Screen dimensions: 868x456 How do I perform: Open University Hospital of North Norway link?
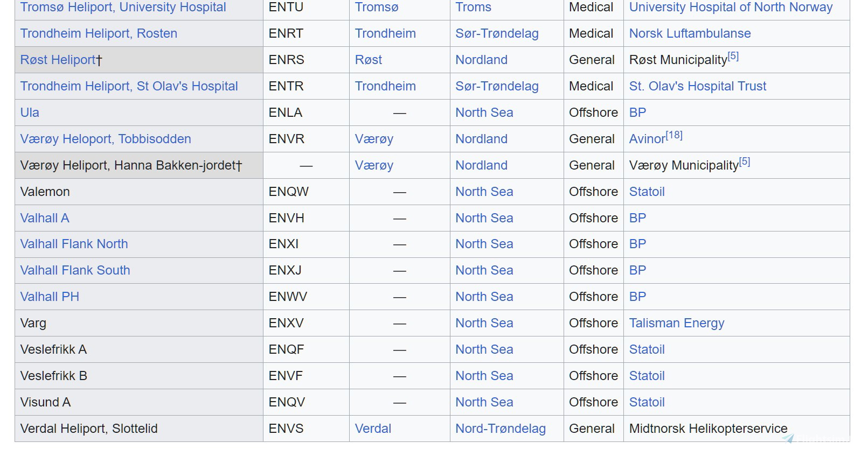coord(731,8)
